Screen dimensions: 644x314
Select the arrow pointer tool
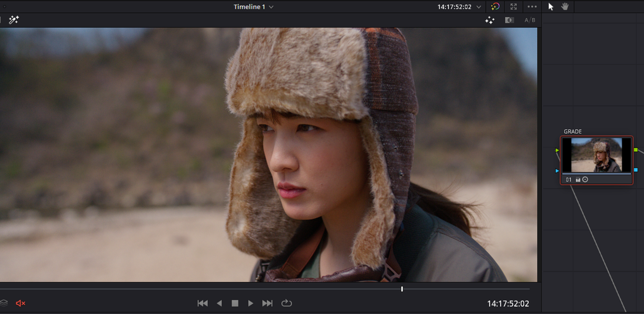550,7
